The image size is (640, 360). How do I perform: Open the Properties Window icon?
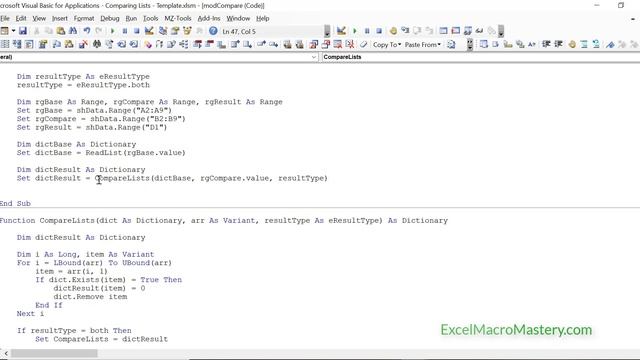point(175,31)
